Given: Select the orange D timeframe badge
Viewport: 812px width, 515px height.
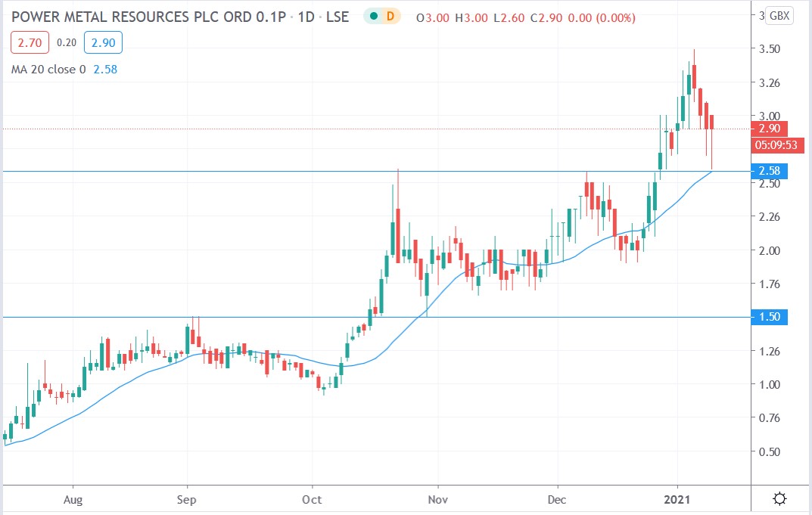Looking at the screenshot, I should 392,15.
